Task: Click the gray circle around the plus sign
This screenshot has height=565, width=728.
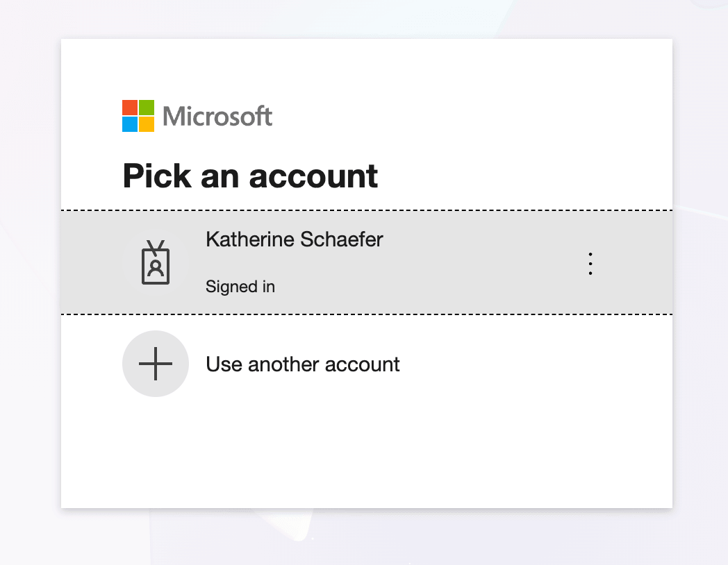Action: pos(156,364)
